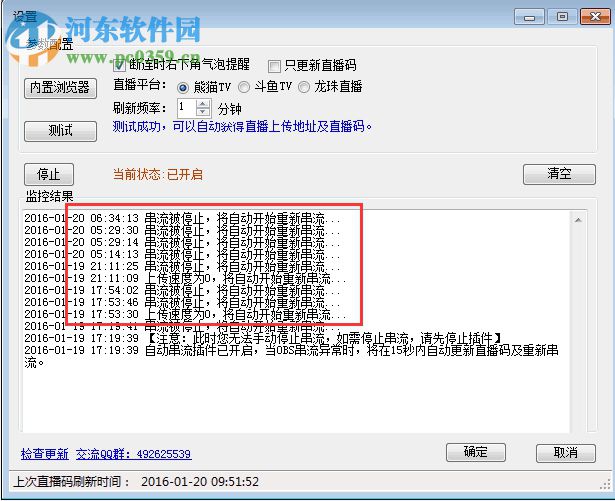Click the 刷新频率 minutes input field

click(187, 108)
